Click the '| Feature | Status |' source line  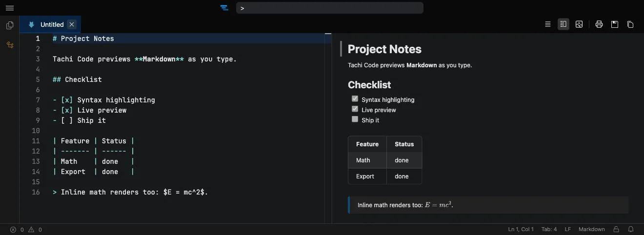tap(94, 141)
